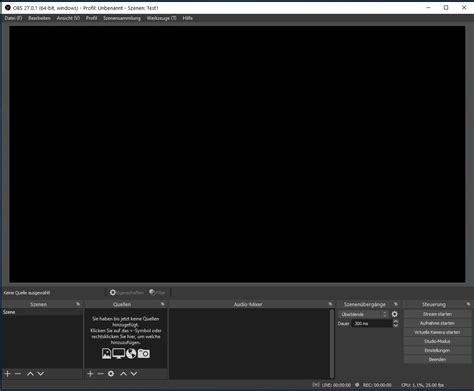Click the Quellen panel title

coord(122,304)
